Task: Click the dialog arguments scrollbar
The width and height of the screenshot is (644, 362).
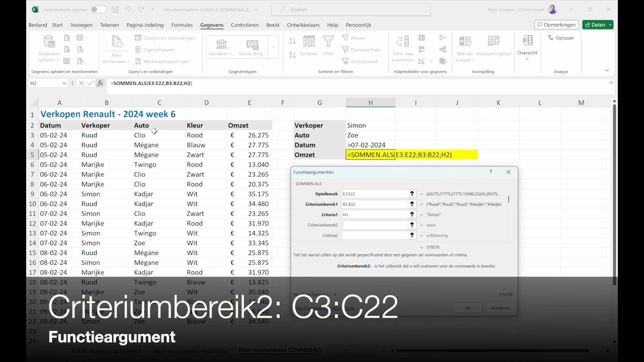Action: 509,199
